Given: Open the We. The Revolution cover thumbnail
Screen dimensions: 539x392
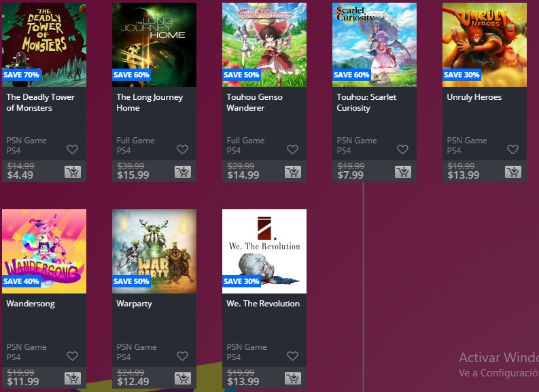Looking at the screenshot, I should pyautogui.click(x=264, y=251).
